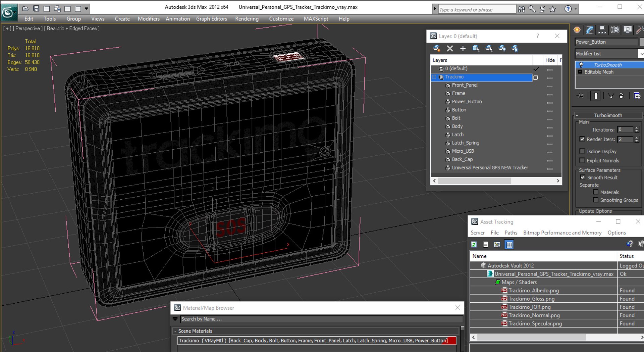
Task: Select the Latch_Spring object in layer list
Action: [465, 143]
